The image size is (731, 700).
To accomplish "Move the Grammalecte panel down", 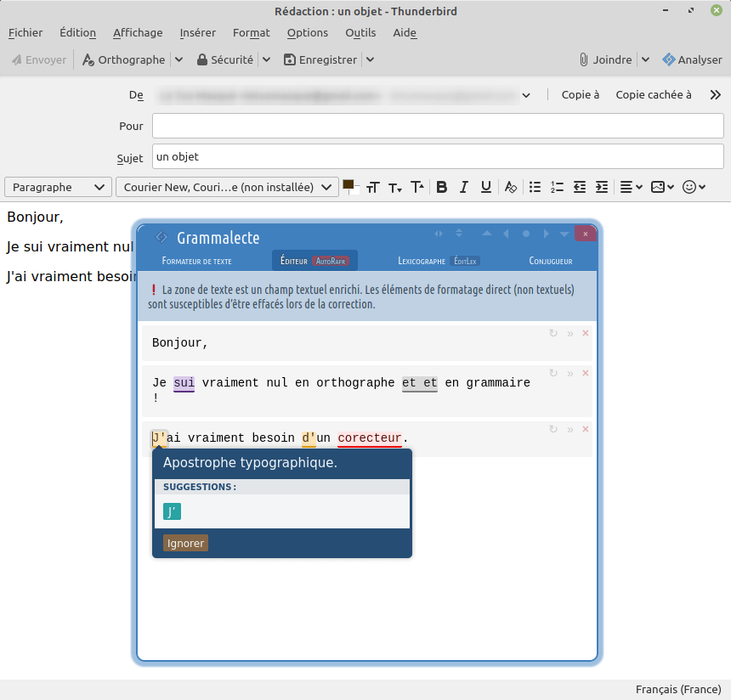I will click(x=564, y=234).
